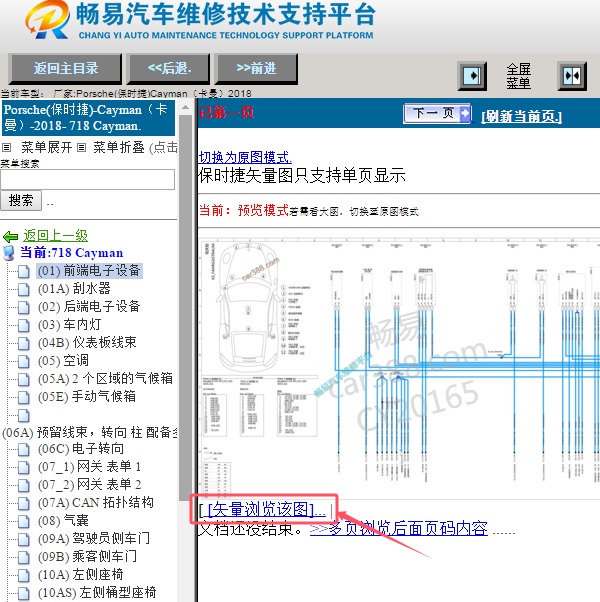Open the (07A) CAN 拓扑结构 item
The height and width of the screenshot is (602, 600).
pos(96,503)
